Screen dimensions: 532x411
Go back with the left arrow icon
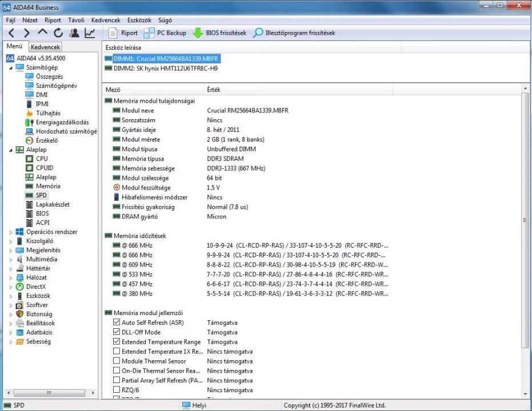11,33
